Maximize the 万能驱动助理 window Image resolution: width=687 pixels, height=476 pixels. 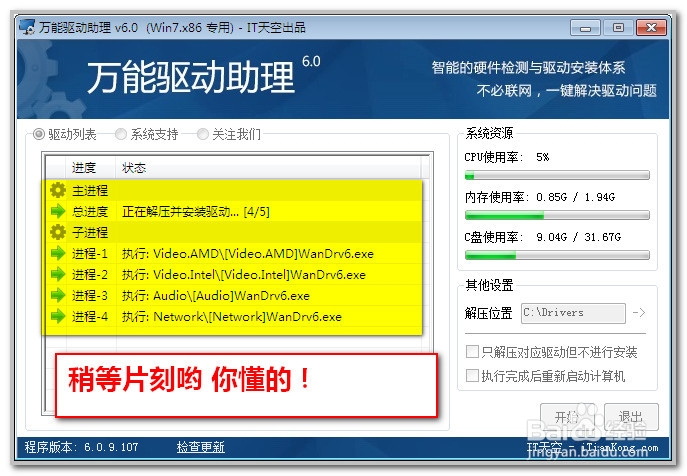[x=618, y=28]
